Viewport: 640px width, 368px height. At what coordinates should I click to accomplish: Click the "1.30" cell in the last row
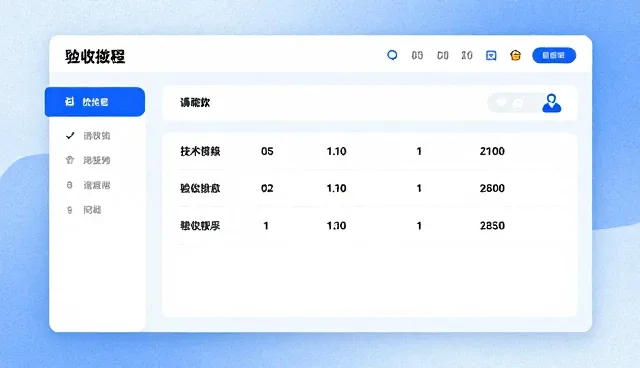click(x=336, y=226)
